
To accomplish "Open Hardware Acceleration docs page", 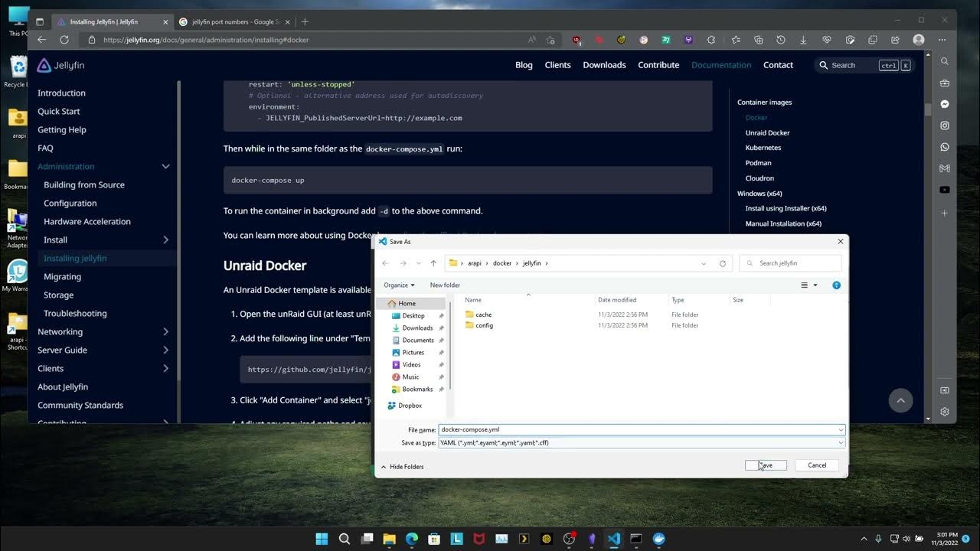I will [87, 221].
